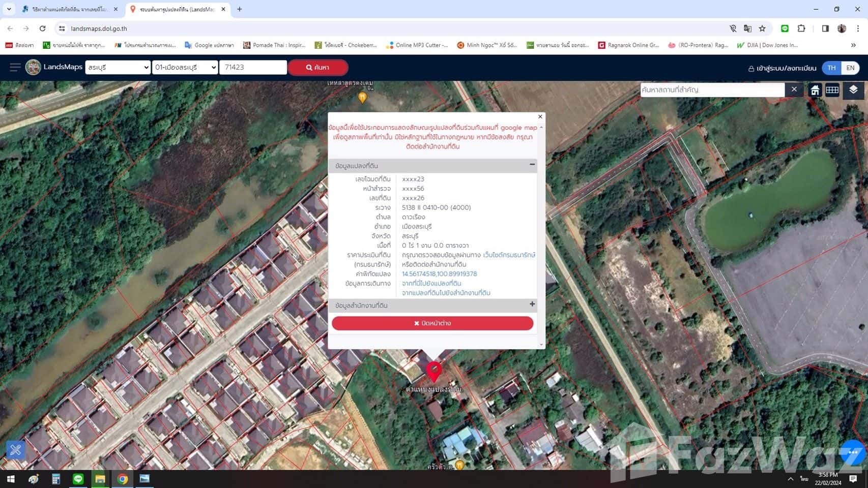The width and height of the screenshot is (868, 488).
Task: Open the LandsMaps hamburger menu
Action: 15,67
